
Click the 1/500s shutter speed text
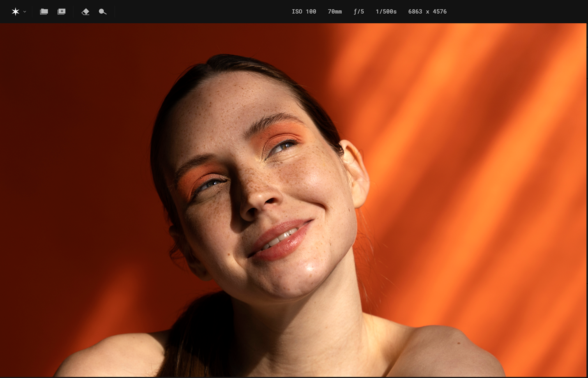coord(386,12)
